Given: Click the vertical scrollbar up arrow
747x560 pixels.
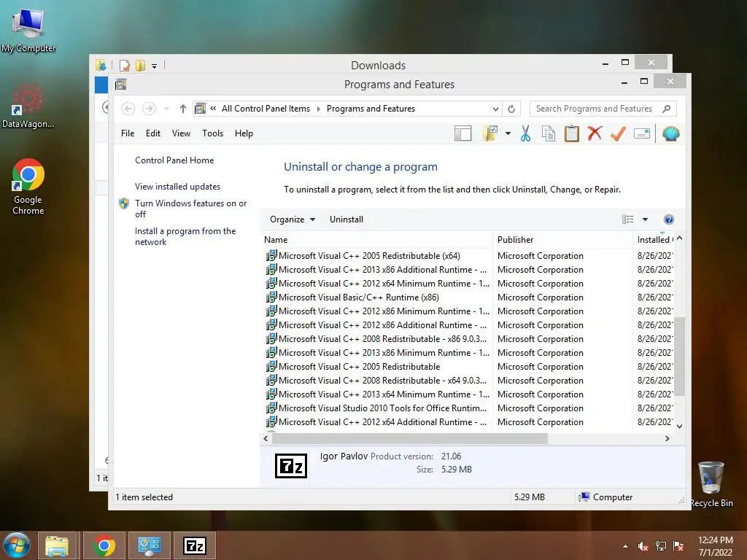Looking at the screenshot, I should click(680, 238).
